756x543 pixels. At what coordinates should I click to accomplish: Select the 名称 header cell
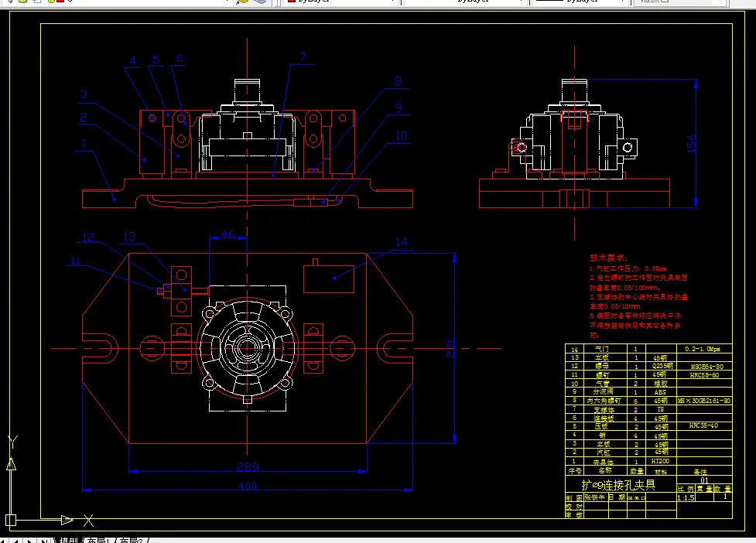coord(604,471)
